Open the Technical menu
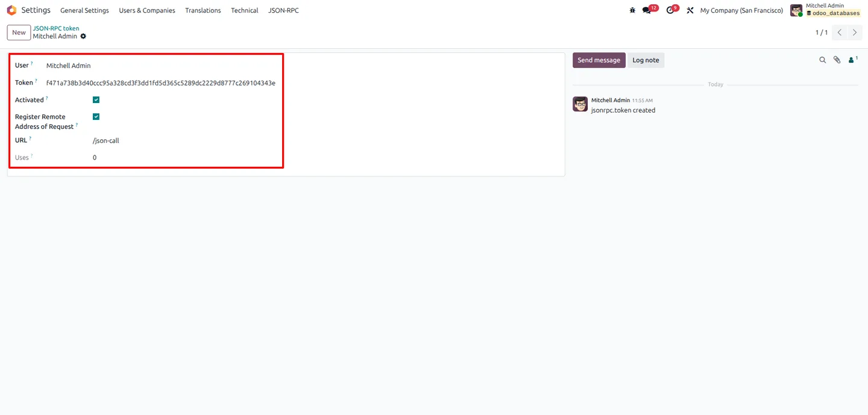The image size is (868, 415). 245,10
